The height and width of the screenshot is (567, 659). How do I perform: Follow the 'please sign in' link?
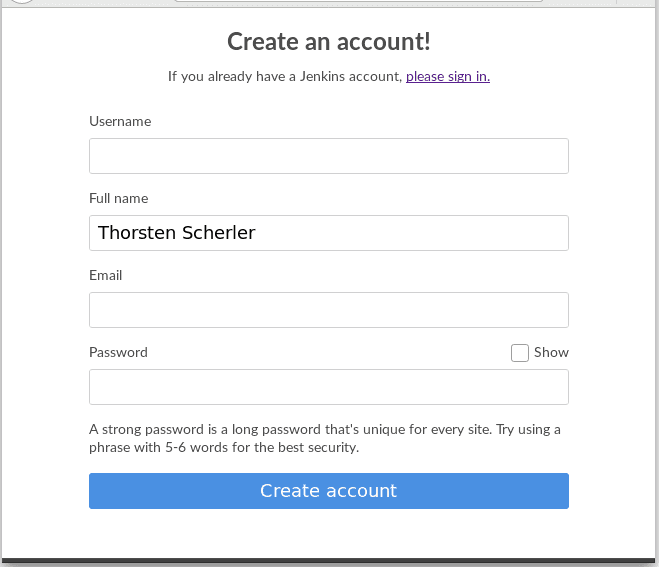(x=447, y=76)
